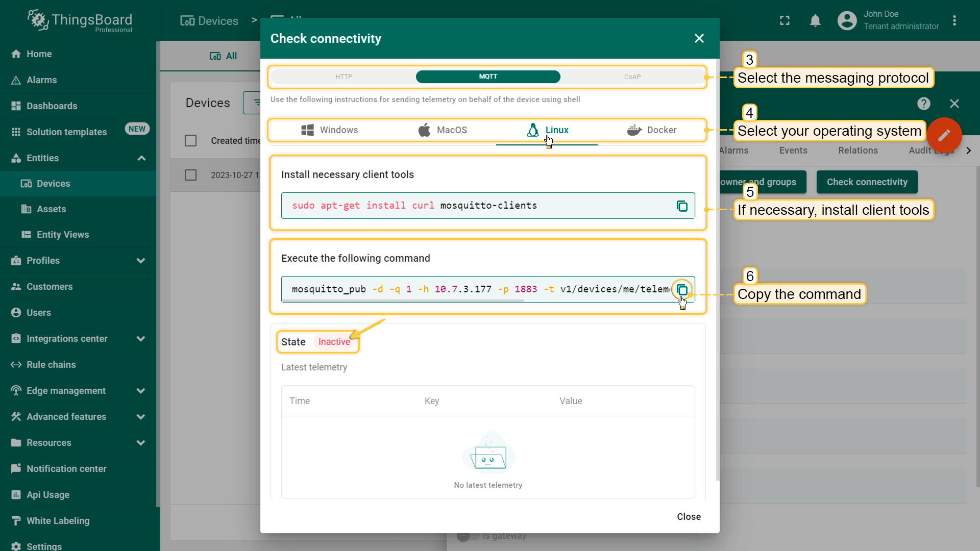Collapse the Entities sidebar section
This screenshot has height=551, width=980.
click(x=141, y=158)
